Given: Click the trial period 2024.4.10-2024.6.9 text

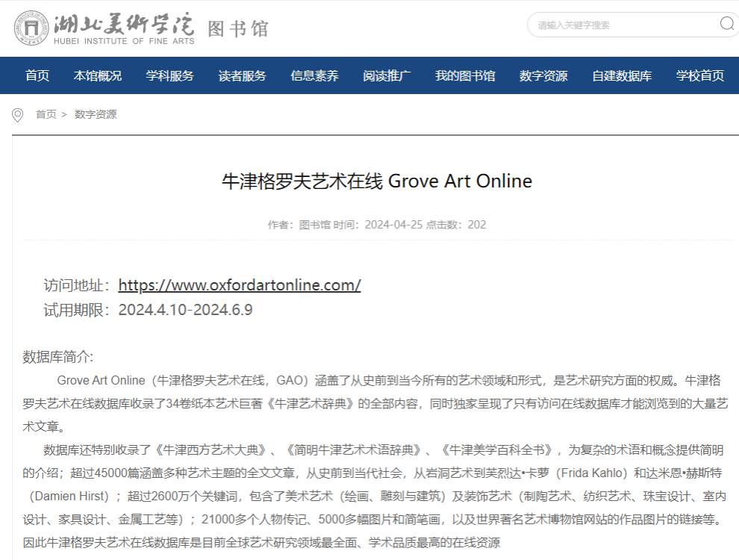Looking at the screenshot, I should click(x=185, y=310).
